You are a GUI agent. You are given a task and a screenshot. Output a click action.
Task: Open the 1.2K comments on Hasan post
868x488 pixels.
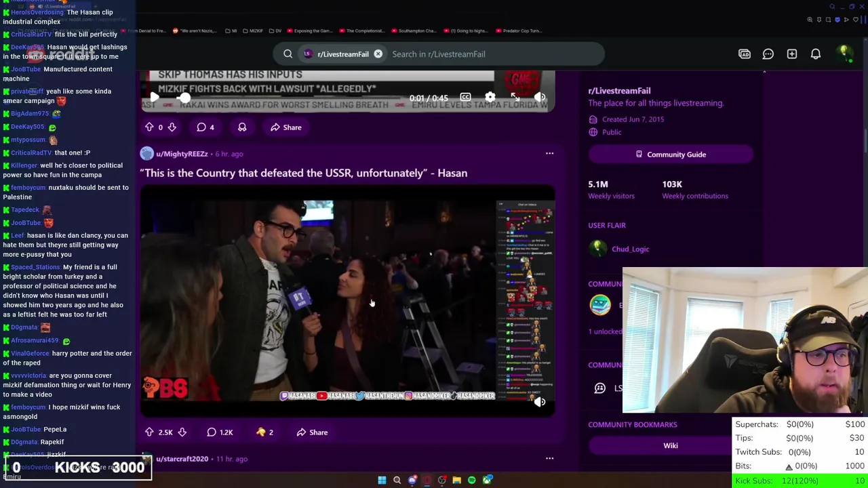coord(219,432)
